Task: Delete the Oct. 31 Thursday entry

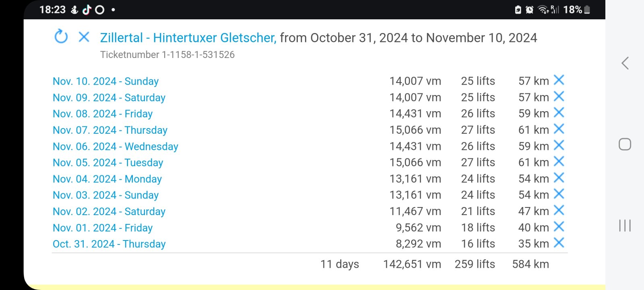Action: (559, 243)
